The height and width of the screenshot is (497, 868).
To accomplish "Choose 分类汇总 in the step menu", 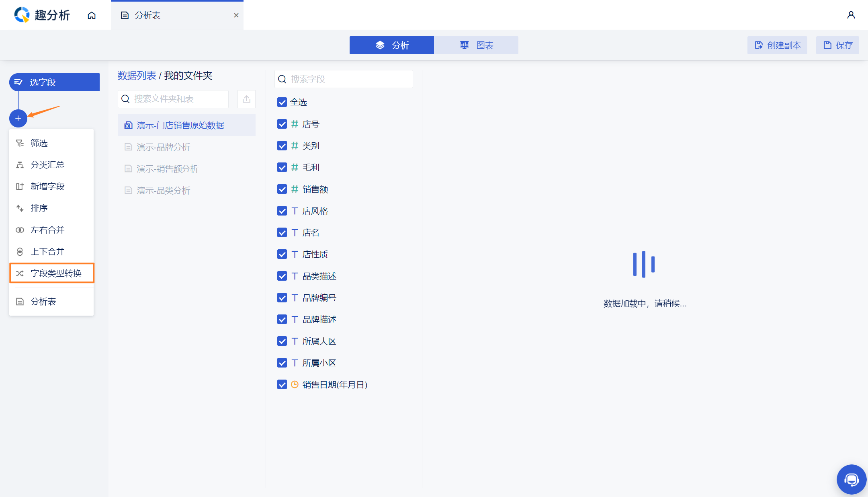I will pyautogui.click(x=47, y=164).
